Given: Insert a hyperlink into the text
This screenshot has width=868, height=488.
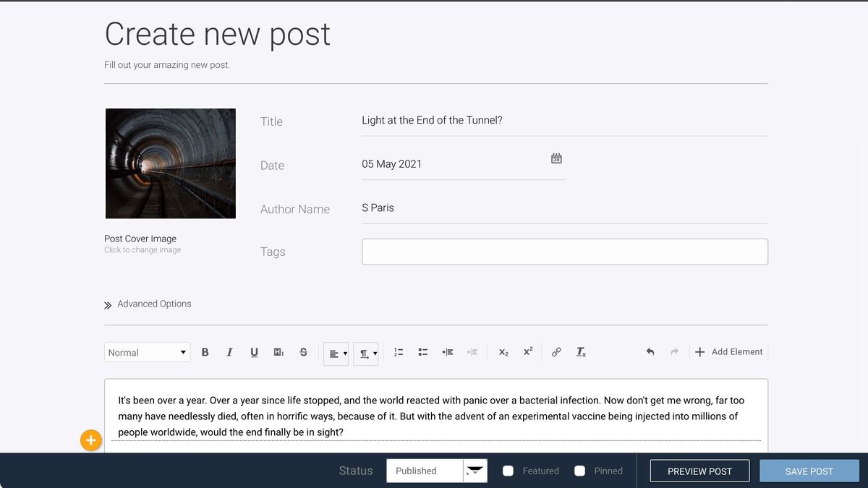Looking at the screenshot, I should (x=556, y=352).
